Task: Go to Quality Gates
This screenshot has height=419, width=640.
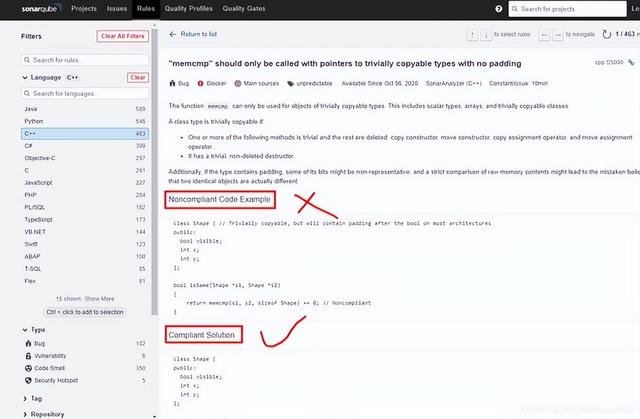Action: (x=244, y=9)
